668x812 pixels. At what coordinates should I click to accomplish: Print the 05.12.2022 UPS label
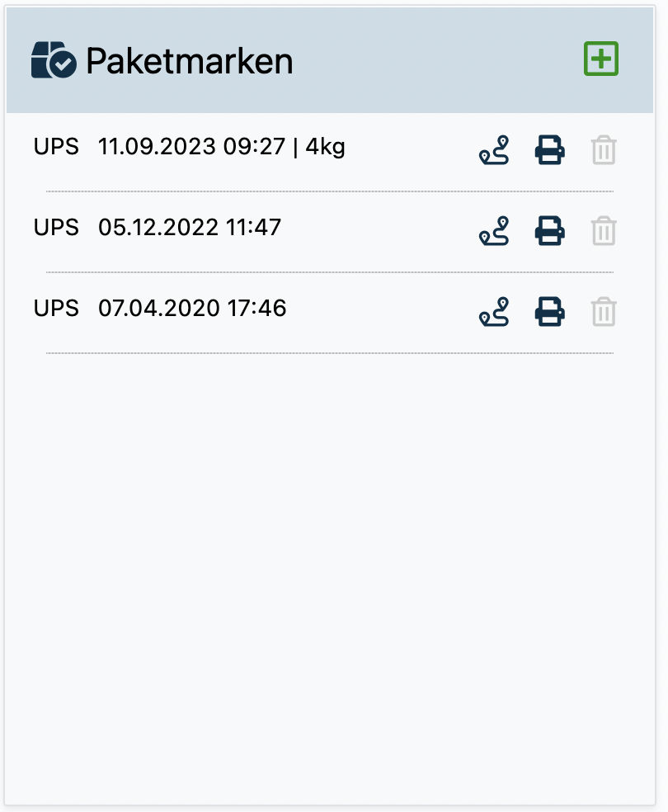(x=549, y=231)
